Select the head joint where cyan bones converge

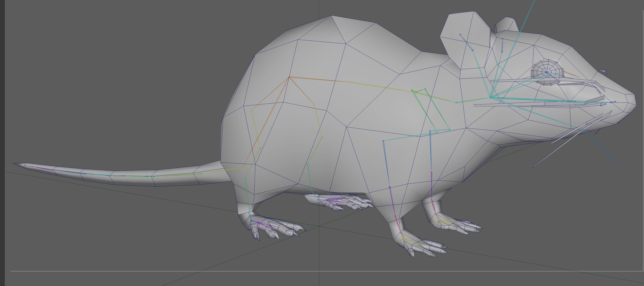pyautogui.click(x=491, y=97)
